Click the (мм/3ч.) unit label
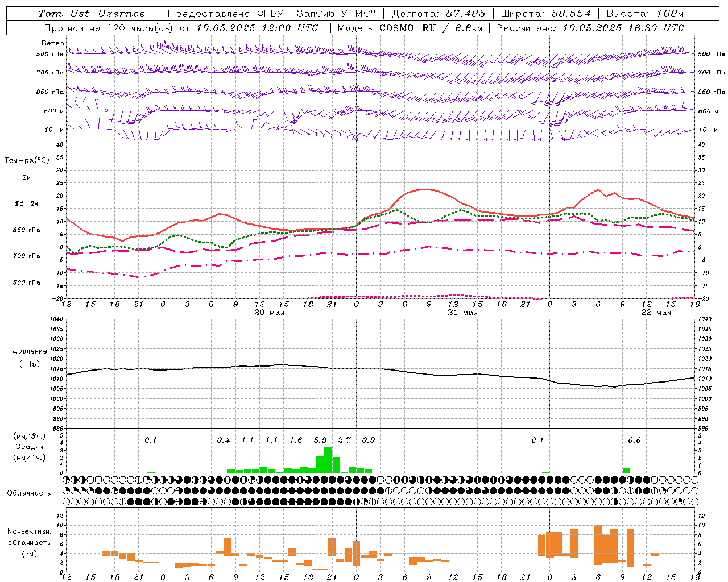This screenshot has width=728, height=582. tap(30, 436)
